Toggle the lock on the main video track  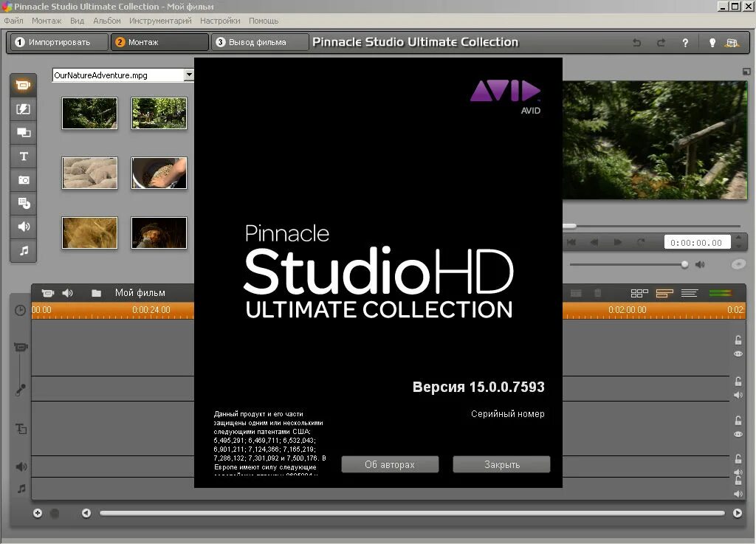click(738, 340)
